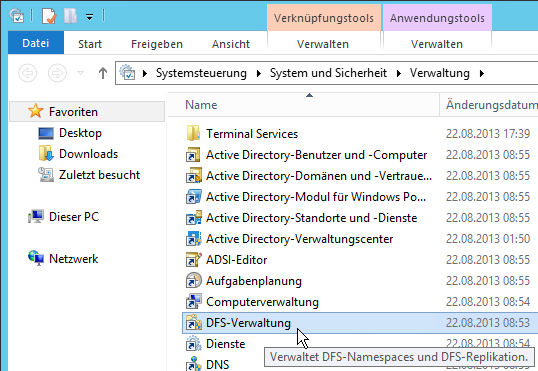This screenshot has width=538, height=371.
Task: Expand the arrow before Systemsteuerung in address bar
Action: [x=145, y=73]
